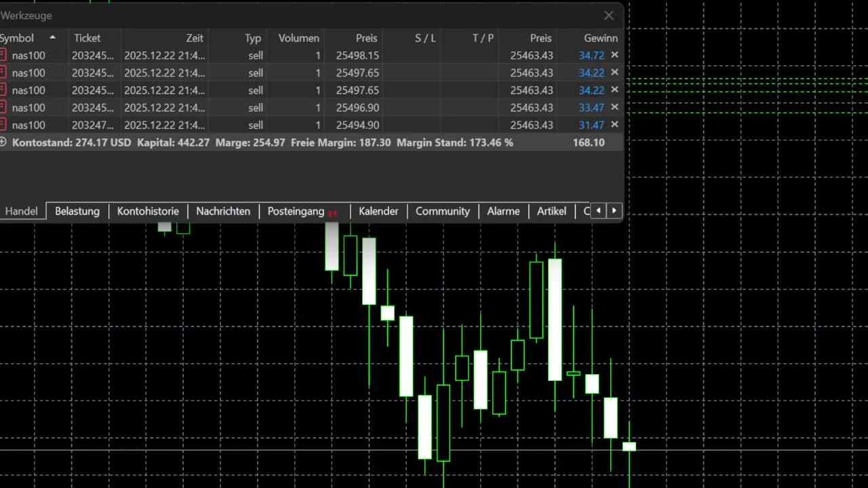Open the Community tab
The width and height of the screenshot is (868, 488).
pyautogui.click(x=443, y=211)
